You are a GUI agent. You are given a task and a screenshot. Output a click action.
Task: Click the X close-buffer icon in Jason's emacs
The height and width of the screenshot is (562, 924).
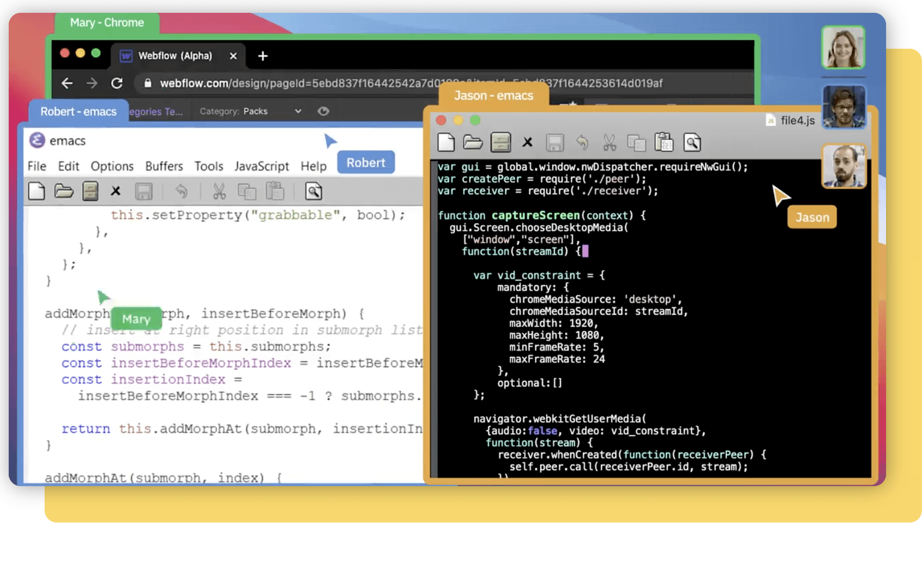[x=527, y=143]
